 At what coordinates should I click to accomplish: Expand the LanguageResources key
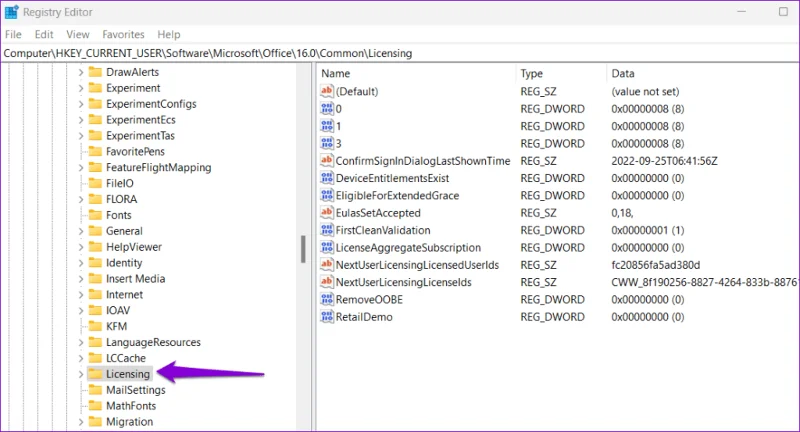[x=81, y=342]
